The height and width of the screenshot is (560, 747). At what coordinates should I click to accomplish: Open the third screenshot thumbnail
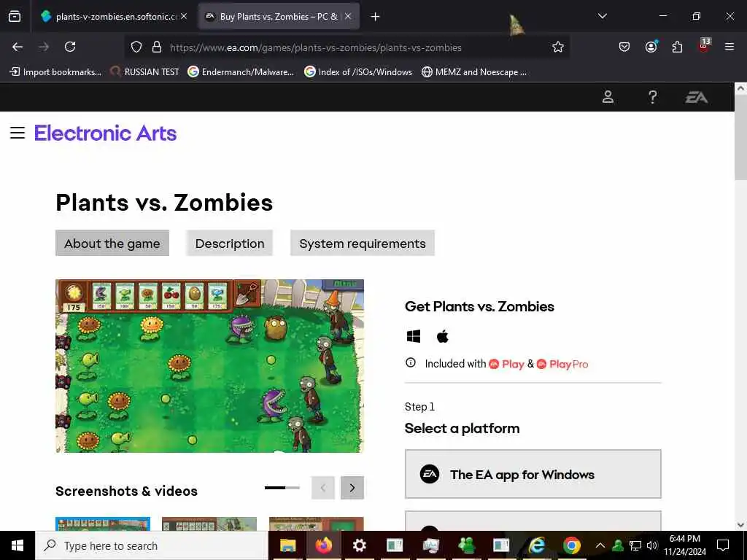point(317,524)
